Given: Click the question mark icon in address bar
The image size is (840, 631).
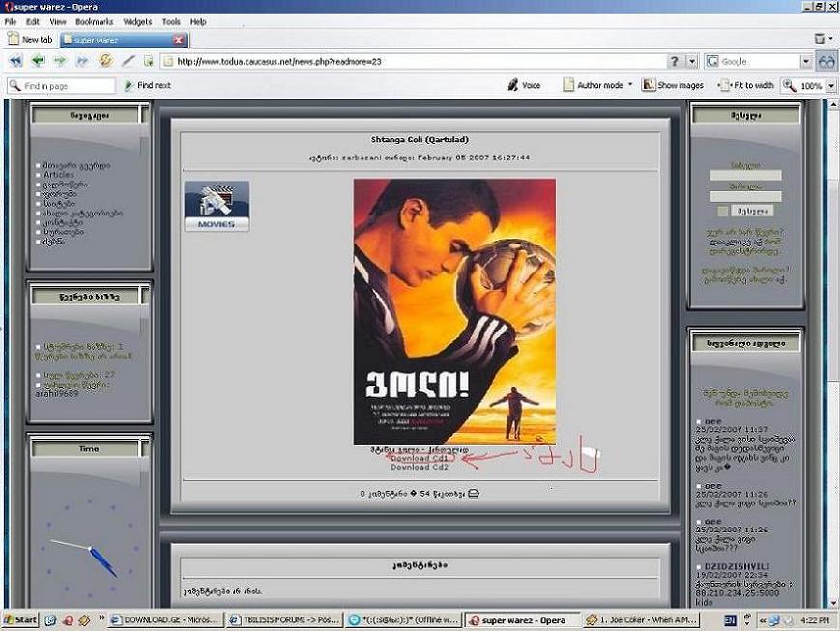Looking at the screenshot, I should [675, 61].
